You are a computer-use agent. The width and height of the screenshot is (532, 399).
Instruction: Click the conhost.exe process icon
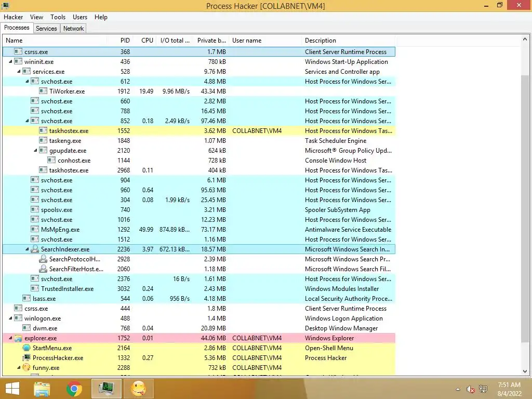coord(51,160)
